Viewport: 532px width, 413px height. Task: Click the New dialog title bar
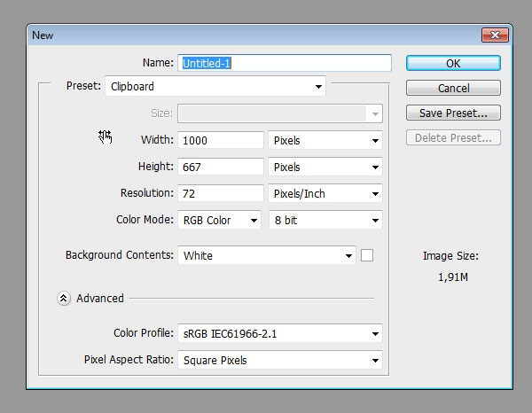(248, 35)
